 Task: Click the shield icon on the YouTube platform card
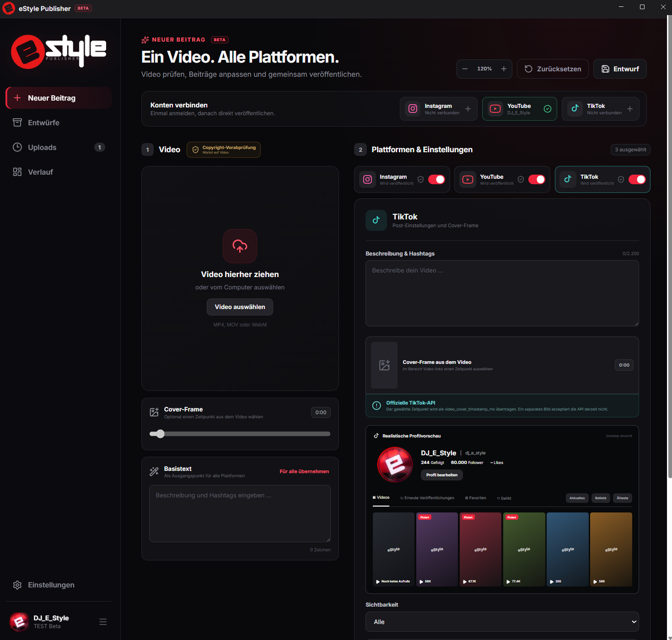[x=521, y=179]
